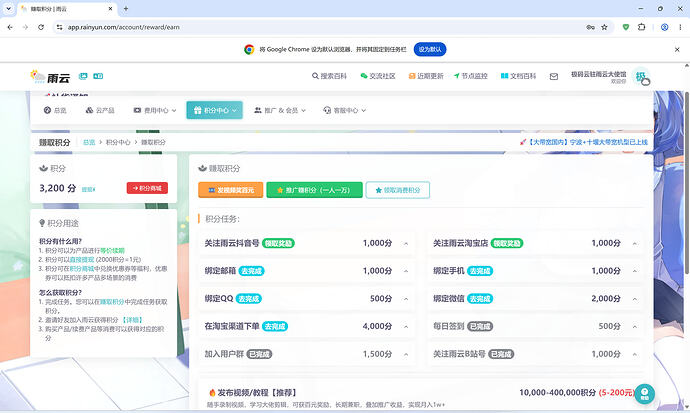Screen dimensions: 690x413
Task: Click 发布视频/教程【推荐】 heading
Action: pyautogui.click(x=257, y=392)
